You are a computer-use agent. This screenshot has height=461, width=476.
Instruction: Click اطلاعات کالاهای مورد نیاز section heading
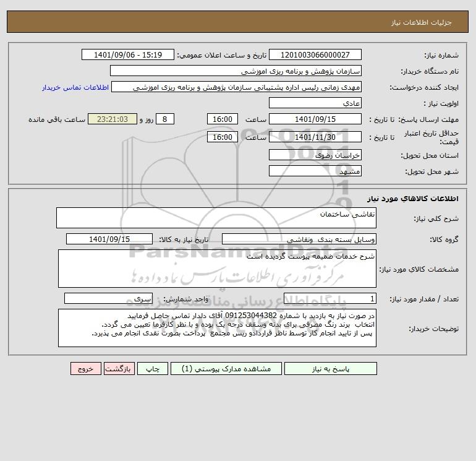[413, 199]
